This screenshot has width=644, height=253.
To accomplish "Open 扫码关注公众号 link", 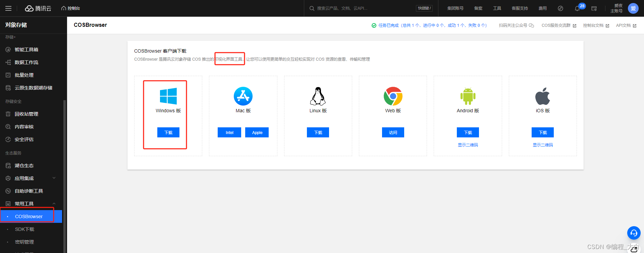I will [516, 25].
